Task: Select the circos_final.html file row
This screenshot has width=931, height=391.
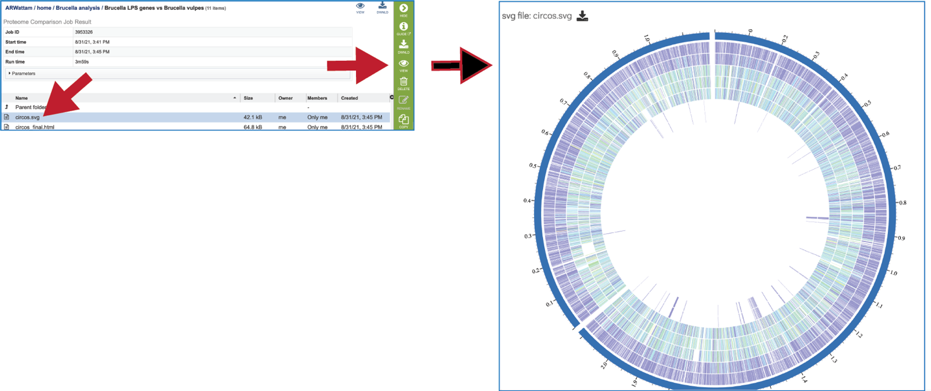Action: point(196,127)
